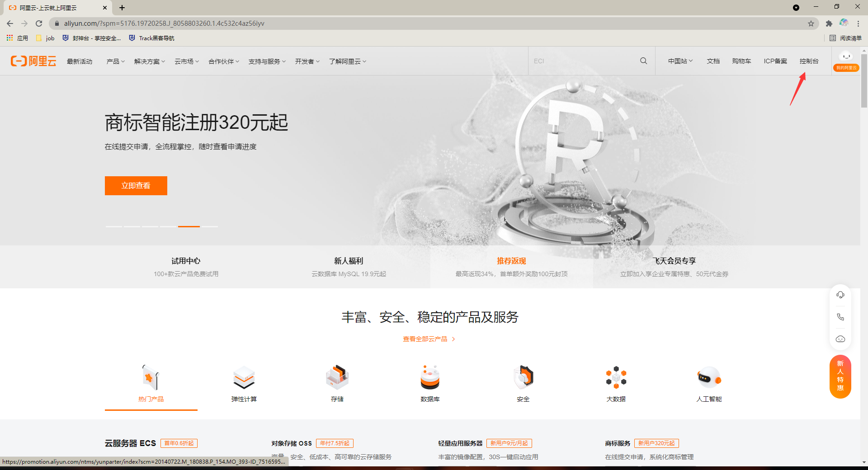The height and width of the screenshot is (470, 868).
Task: Expand the 云市场 dropdown menu
Action: tap(187, 61)
